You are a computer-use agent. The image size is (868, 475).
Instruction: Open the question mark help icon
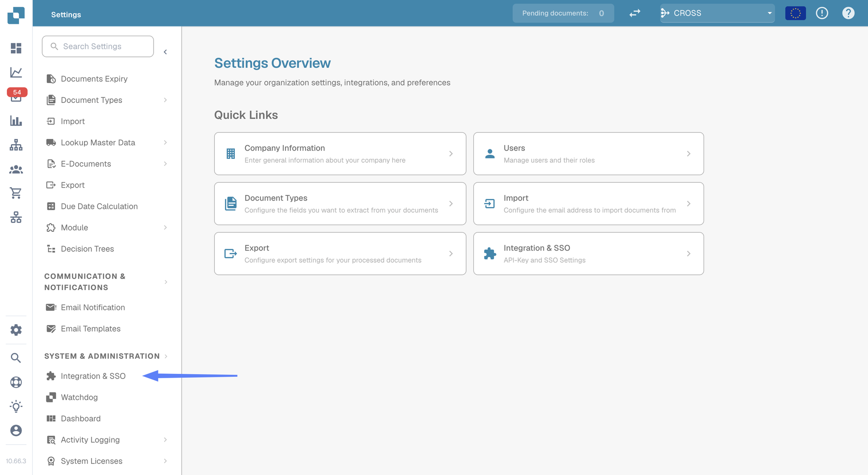pyautogui.click(x=848, y=13)
